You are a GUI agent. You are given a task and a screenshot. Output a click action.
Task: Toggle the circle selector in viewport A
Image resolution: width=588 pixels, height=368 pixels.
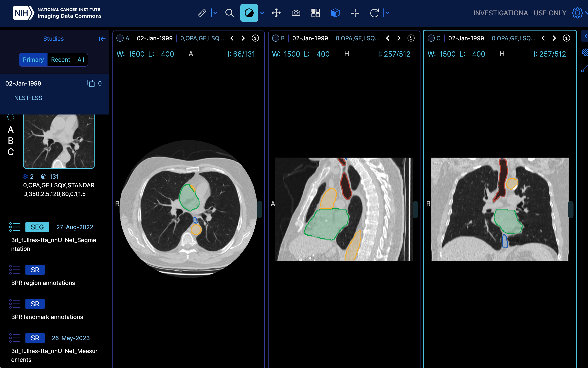tap(120, 38)
